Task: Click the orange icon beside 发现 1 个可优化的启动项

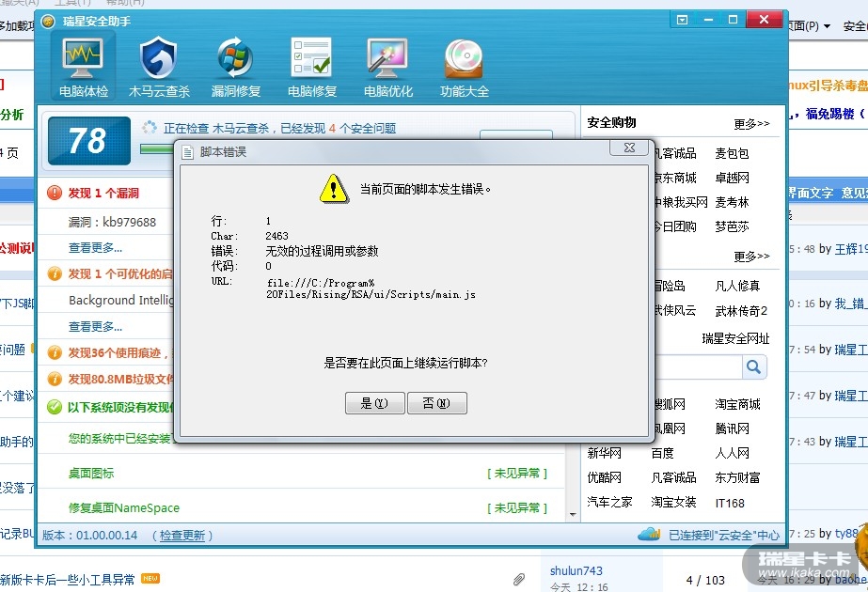Action: tap(55, 273)
